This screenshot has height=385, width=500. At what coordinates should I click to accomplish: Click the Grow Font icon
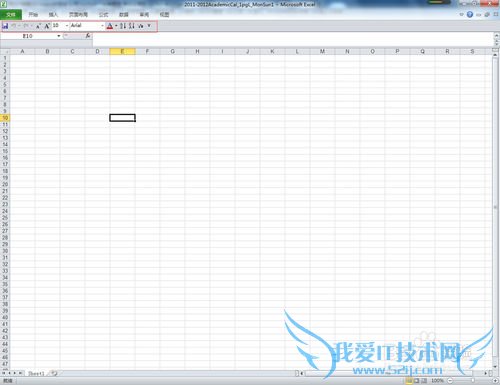tap(47, 26)
